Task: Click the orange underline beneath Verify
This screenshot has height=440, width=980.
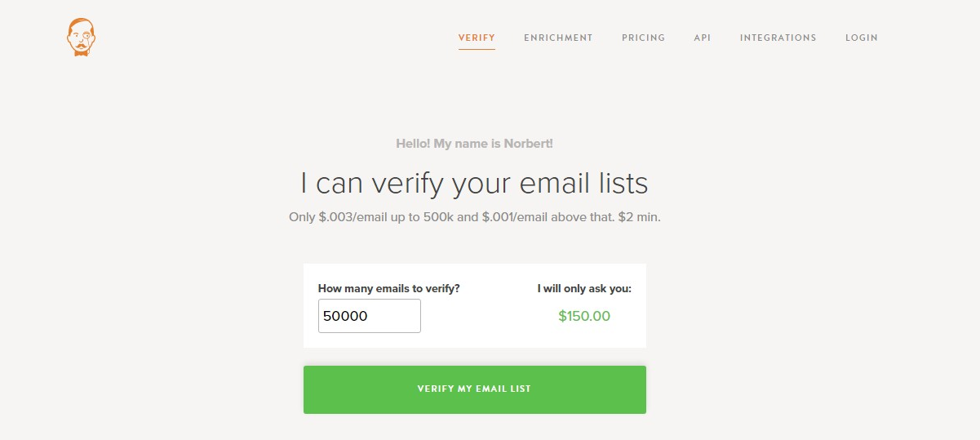Action: (x=477, y=50)
